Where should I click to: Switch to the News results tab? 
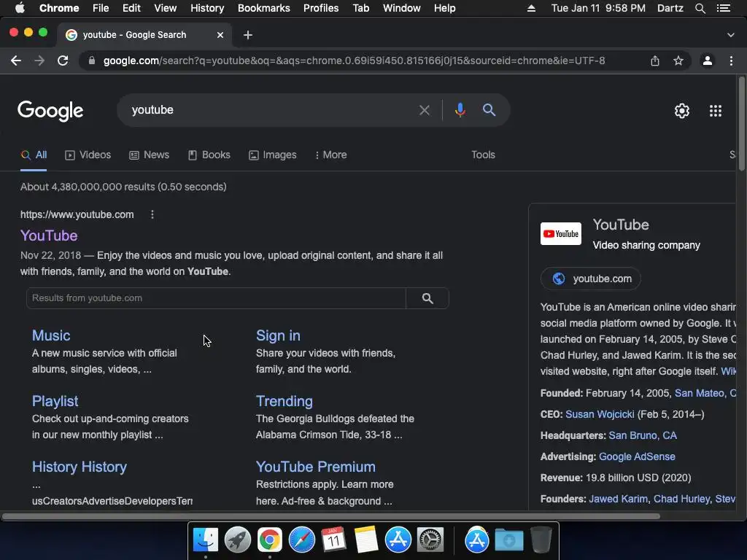pyautogui.click(x=149, y=155)
